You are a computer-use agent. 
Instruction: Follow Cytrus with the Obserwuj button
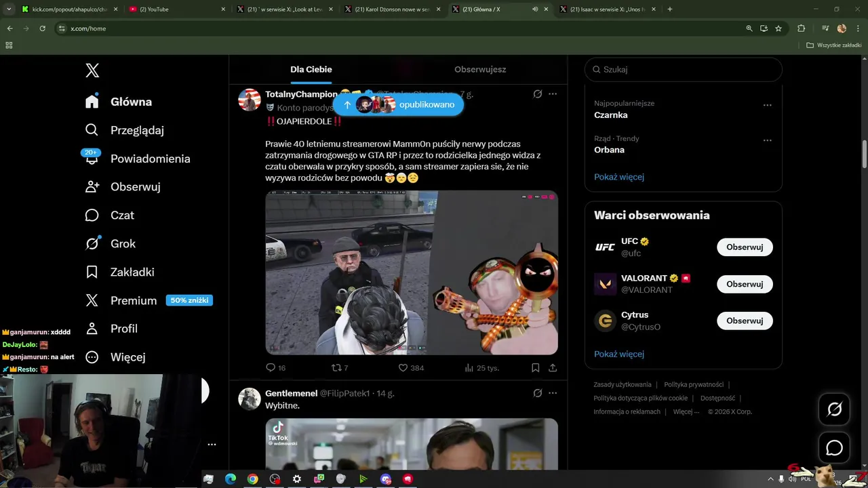click(745, 321)
